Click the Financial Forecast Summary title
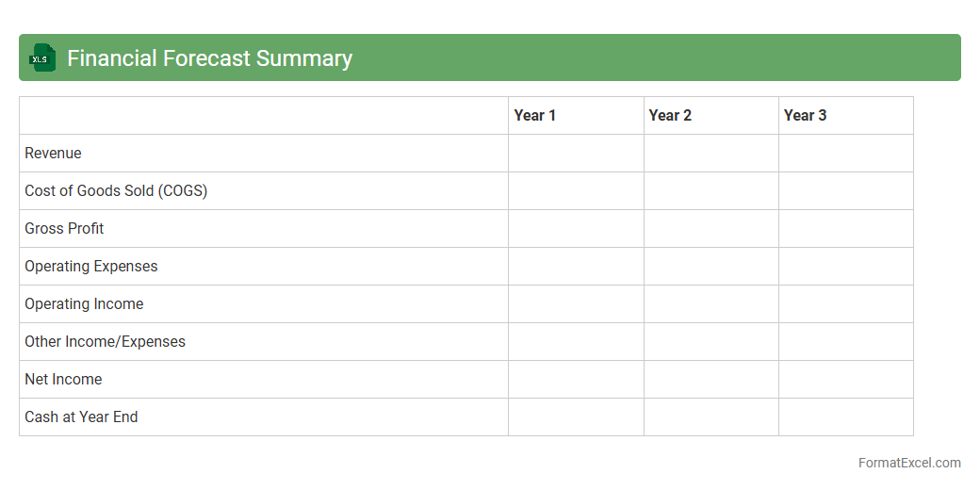 (x=209, y=58)
